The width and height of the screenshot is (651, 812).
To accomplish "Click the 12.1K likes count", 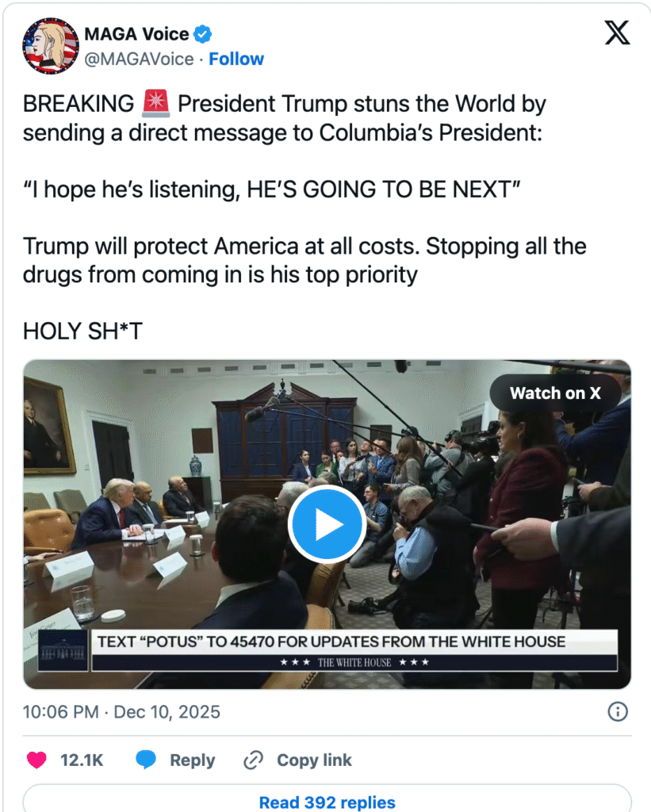I will click(x=82, y=760).
